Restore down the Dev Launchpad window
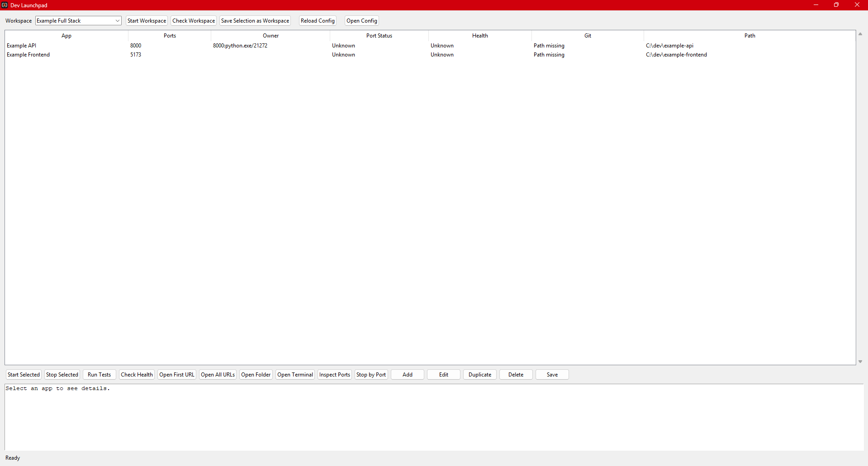Image resolution: width=868 pixels, height=466 pixels. point(836,5)
